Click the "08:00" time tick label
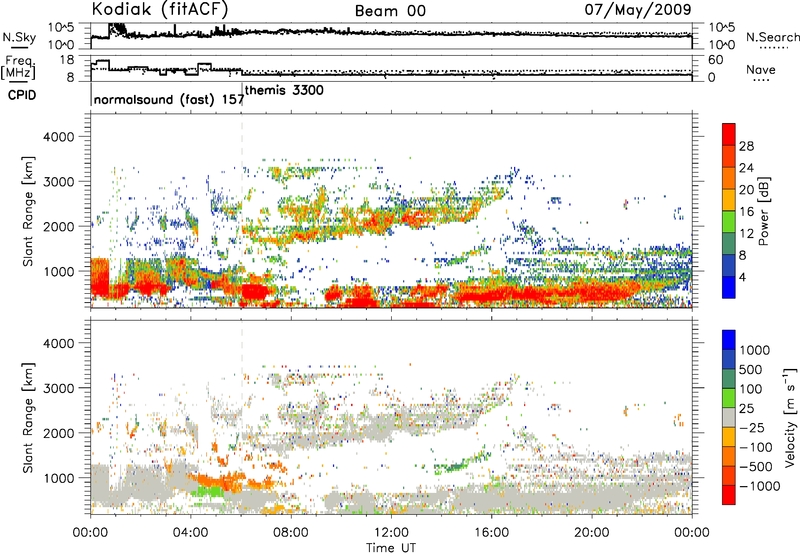 (x=290, y=533)
